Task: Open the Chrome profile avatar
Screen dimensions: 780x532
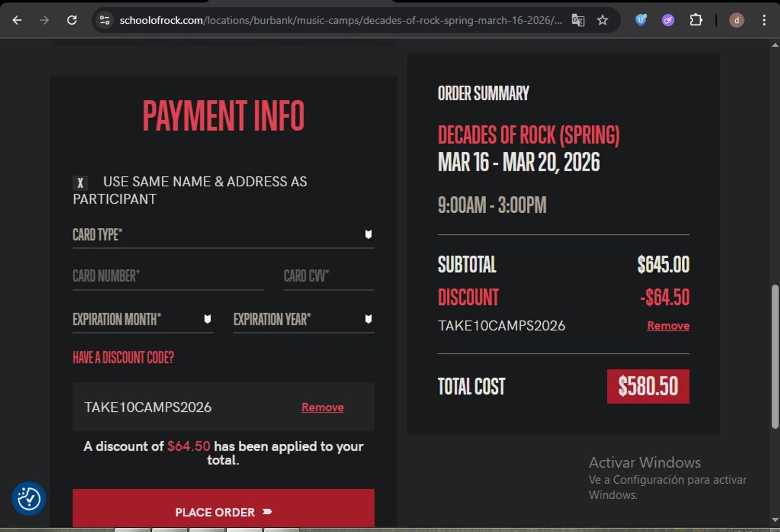Action: (x=736, y=20)
